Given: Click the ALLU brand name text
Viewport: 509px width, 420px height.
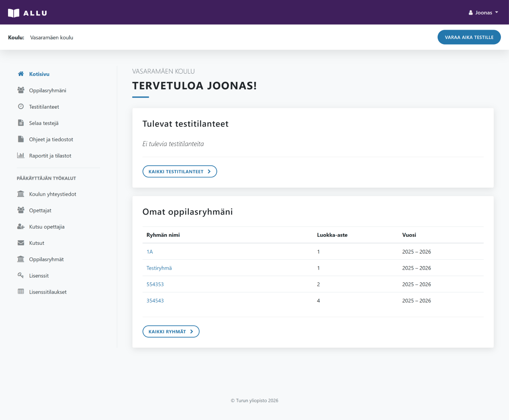Looking at the screenshot, I should [35, 13].
